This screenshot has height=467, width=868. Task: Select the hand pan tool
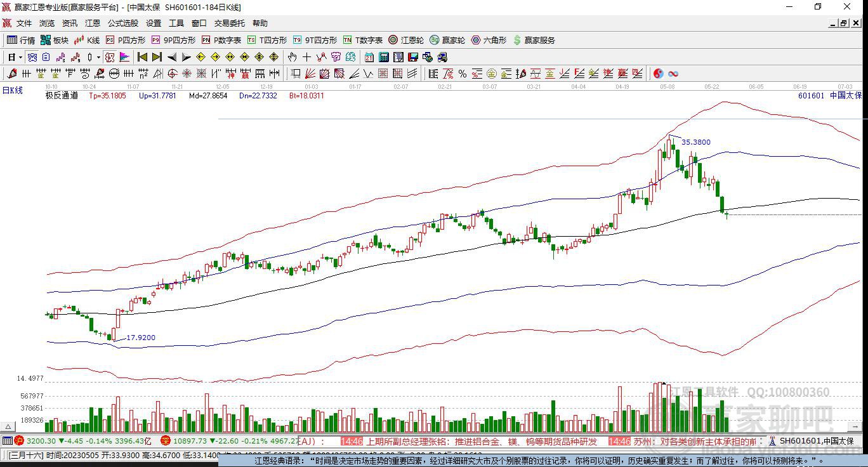coord(292,57)
